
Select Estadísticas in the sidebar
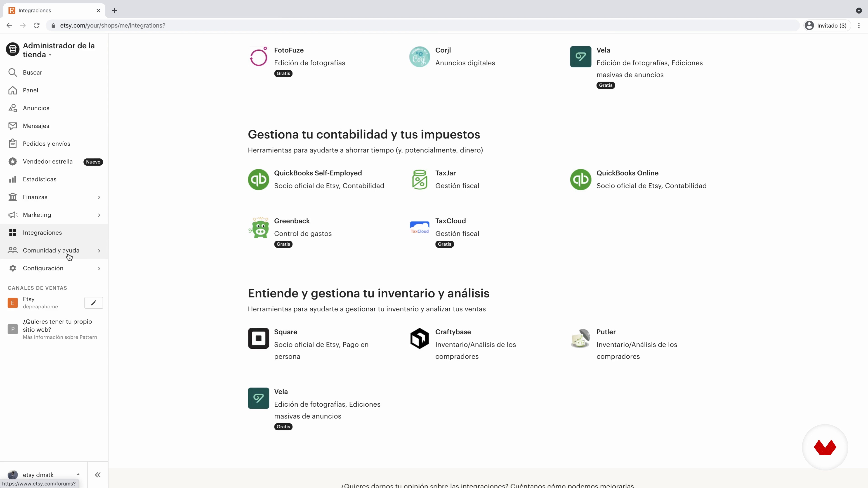[x=54, y=179]
